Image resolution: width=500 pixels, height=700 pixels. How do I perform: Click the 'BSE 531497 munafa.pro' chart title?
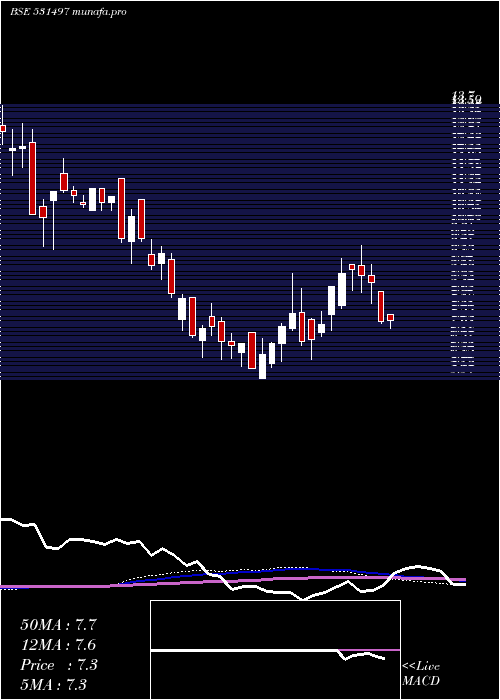click(68, 12)
